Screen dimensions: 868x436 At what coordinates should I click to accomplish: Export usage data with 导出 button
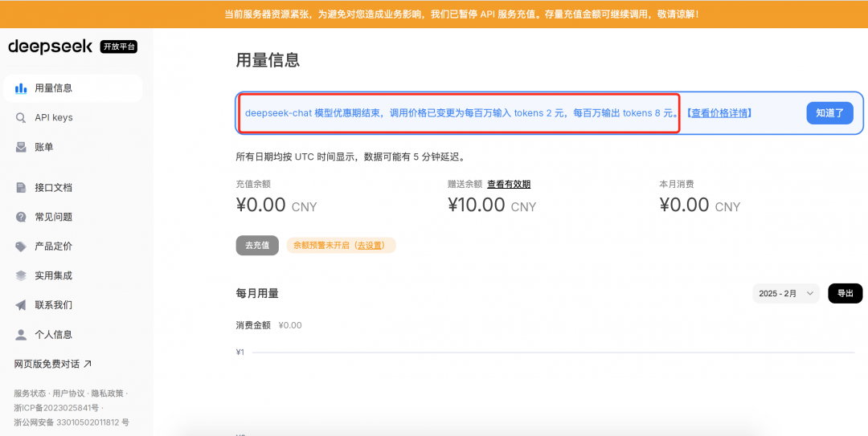click(x=845, y=294)
